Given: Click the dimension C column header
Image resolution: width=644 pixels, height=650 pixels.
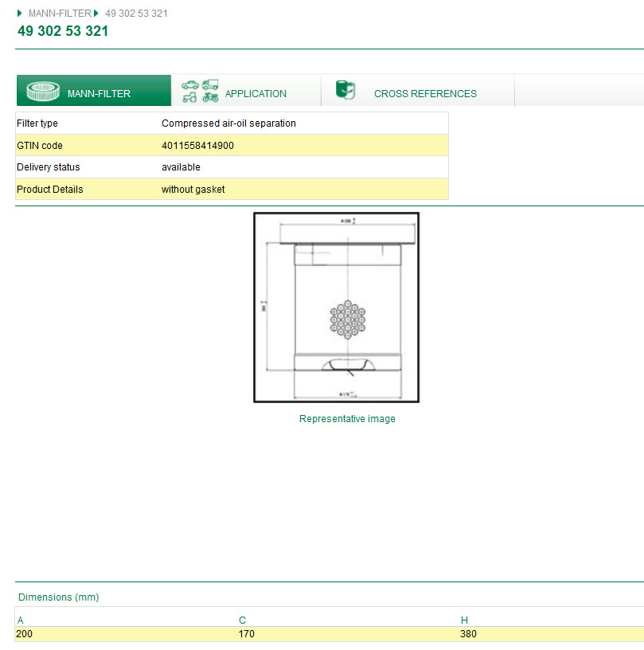Looking at the screenshot, I should coord(242,621).
